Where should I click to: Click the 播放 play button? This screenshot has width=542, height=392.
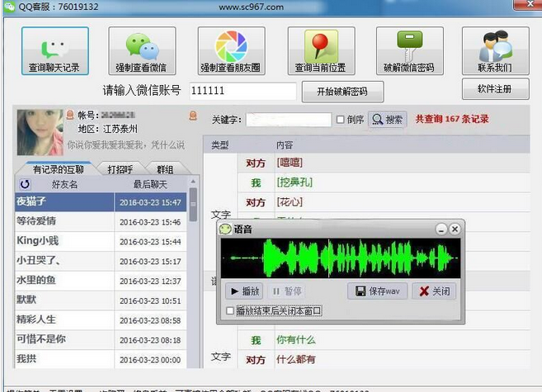pos(244,291)
